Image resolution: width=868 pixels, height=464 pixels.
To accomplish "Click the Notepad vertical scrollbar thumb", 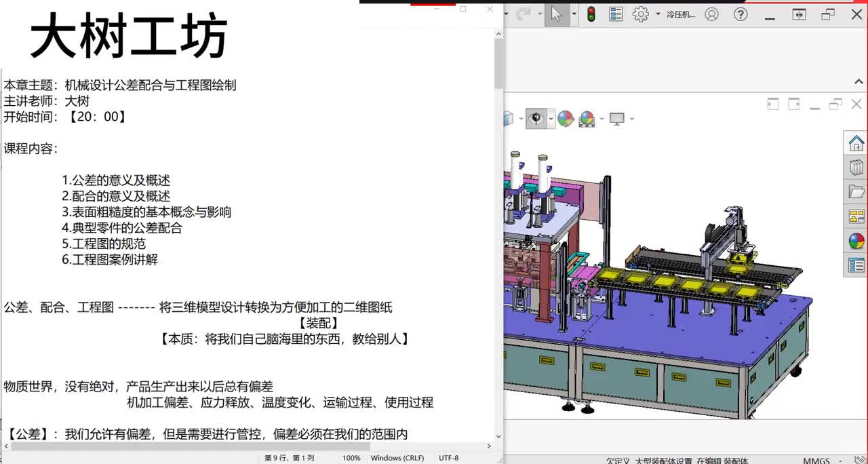I will point(498,64).
